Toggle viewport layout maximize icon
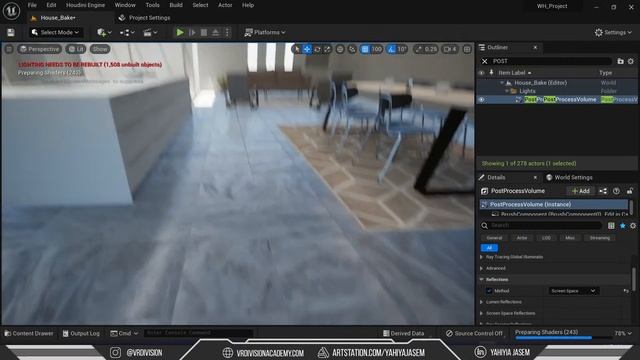Screen dimensions: 640x360 point(467,49)
